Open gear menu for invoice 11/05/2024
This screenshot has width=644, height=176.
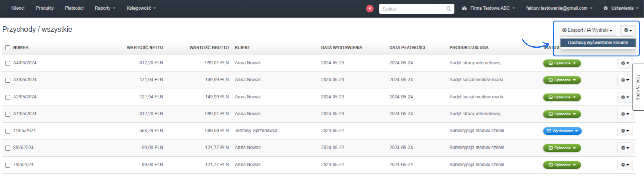click(x=625, y=131)
